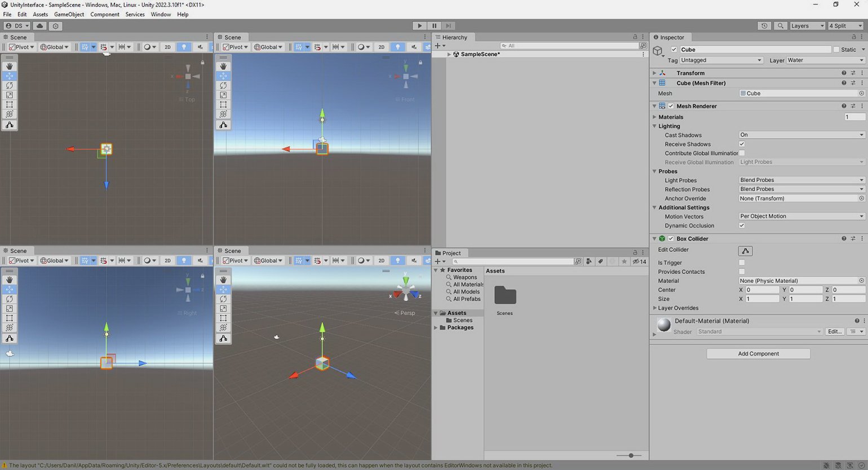Open the cloud services icon in the toolbar

[39, 26]
